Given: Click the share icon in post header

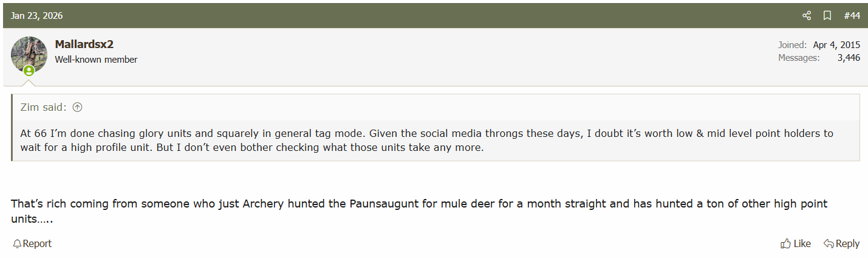Looking at the screenshot, I should click(x=807, y=16).
